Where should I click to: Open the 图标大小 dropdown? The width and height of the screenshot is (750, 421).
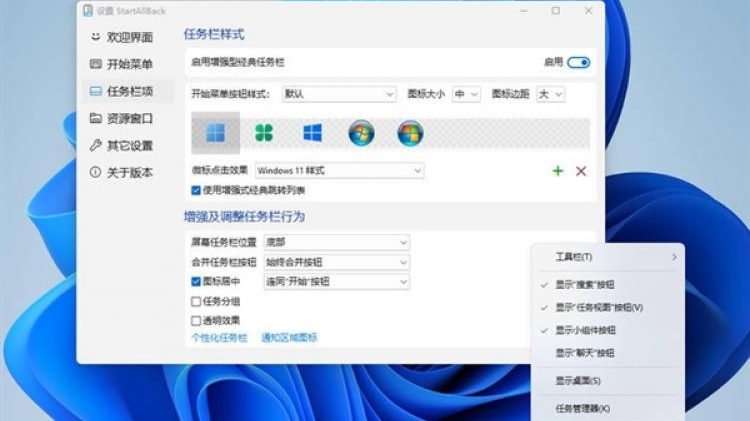(466, 94)
